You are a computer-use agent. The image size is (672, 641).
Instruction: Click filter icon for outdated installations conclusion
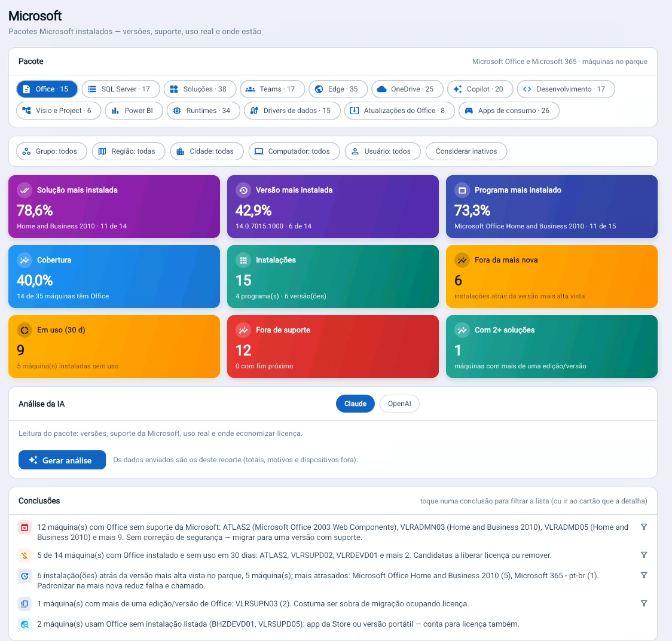[x=643, y=575]
